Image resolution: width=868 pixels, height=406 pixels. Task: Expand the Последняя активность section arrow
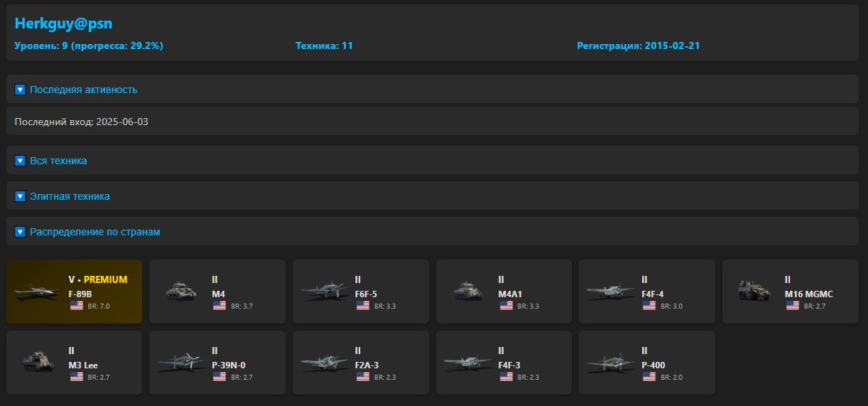pos(20,90)
